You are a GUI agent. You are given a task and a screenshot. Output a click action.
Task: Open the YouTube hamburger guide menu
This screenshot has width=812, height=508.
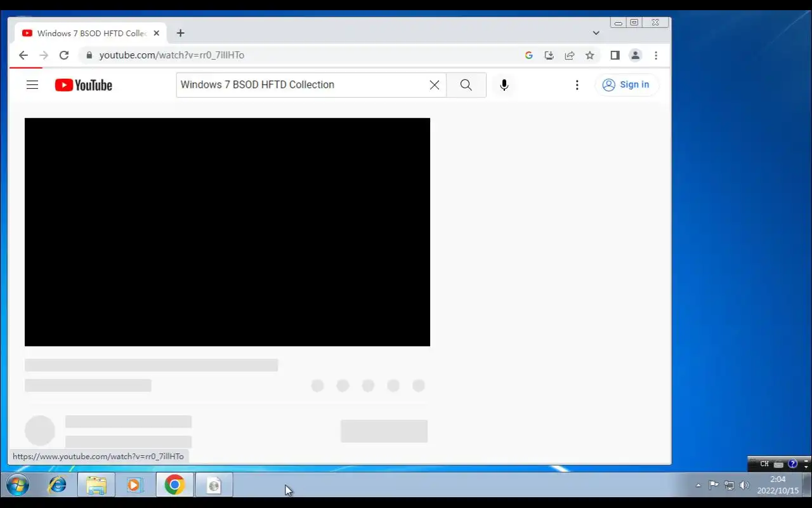click(32, 85)
